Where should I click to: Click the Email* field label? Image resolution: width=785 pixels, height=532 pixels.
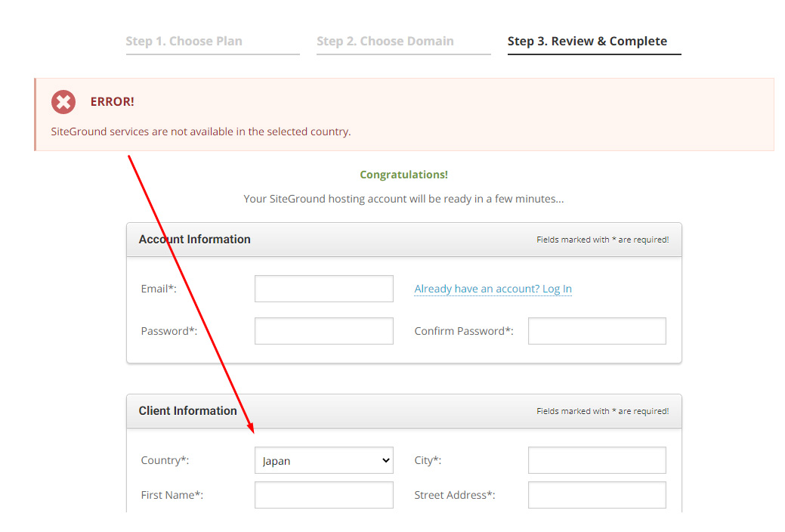click(x=159, y=289)
